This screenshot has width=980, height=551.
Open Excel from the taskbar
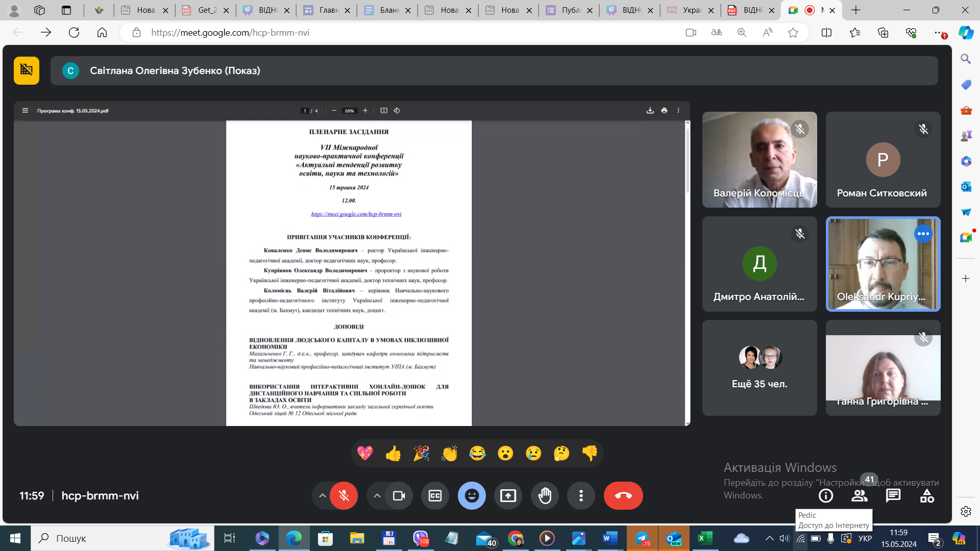[705, 538]
